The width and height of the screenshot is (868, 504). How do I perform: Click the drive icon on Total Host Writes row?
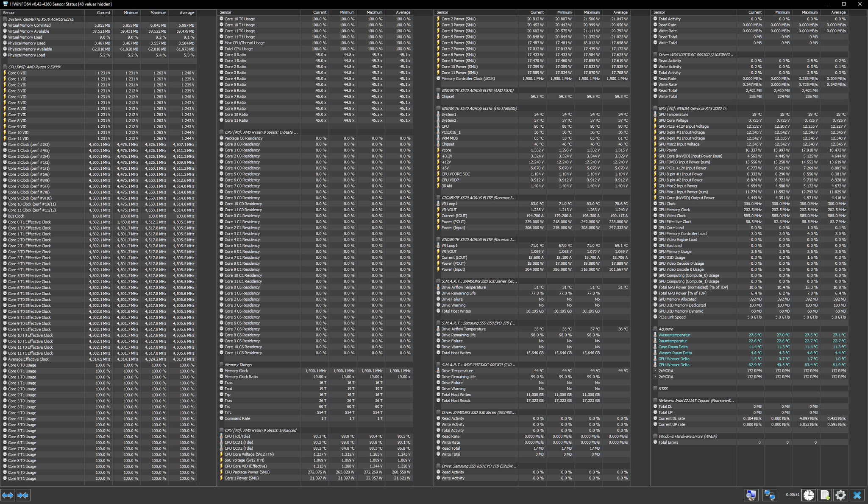[x=438, y=311]
